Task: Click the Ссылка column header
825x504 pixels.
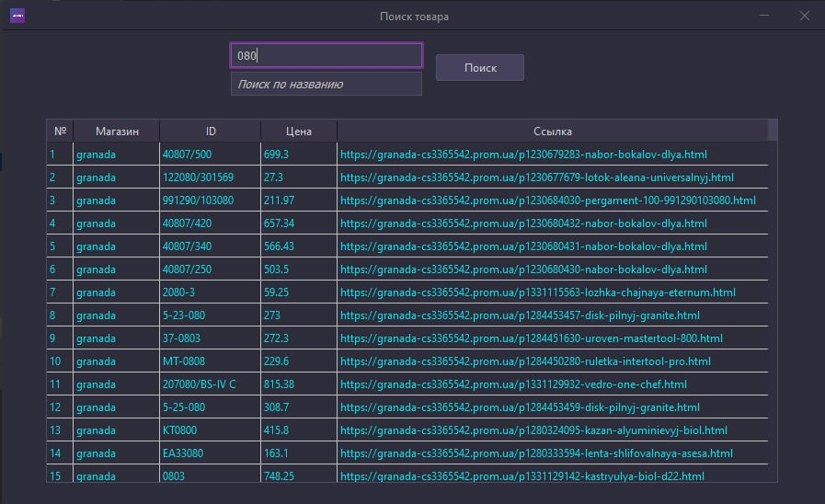Action: click(x=553, y=131)
